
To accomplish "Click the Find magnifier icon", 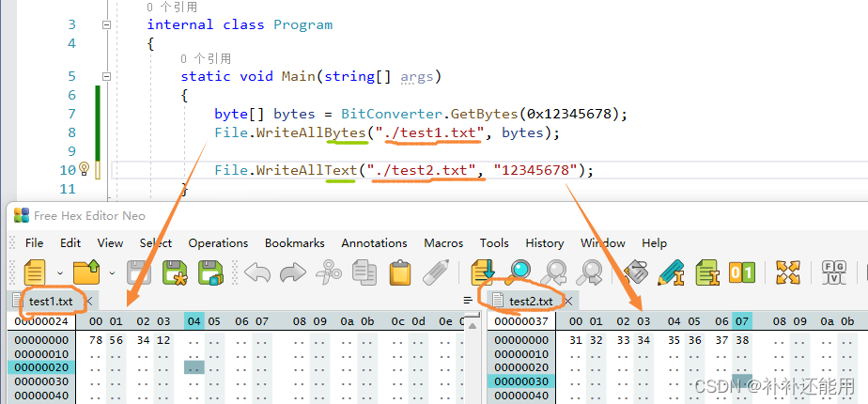I will pyautogui.click(x=519, y=272).
